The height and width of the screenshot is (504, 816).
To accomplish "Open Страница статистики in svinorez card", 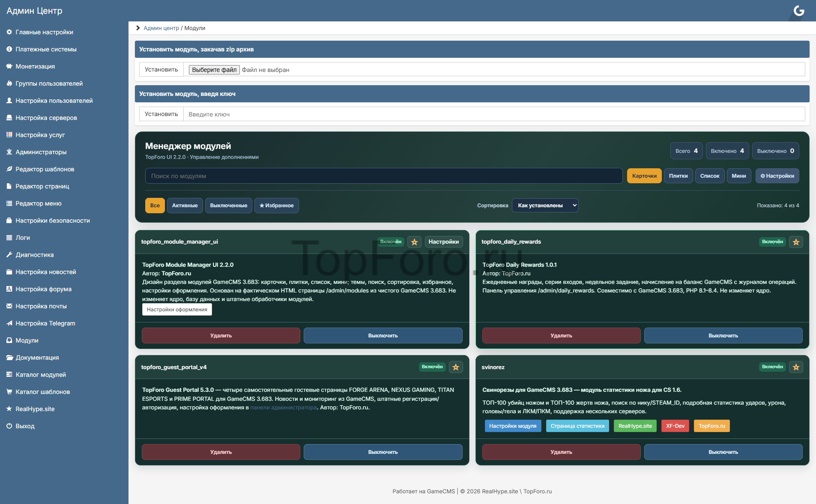I will tap(577, 426).
